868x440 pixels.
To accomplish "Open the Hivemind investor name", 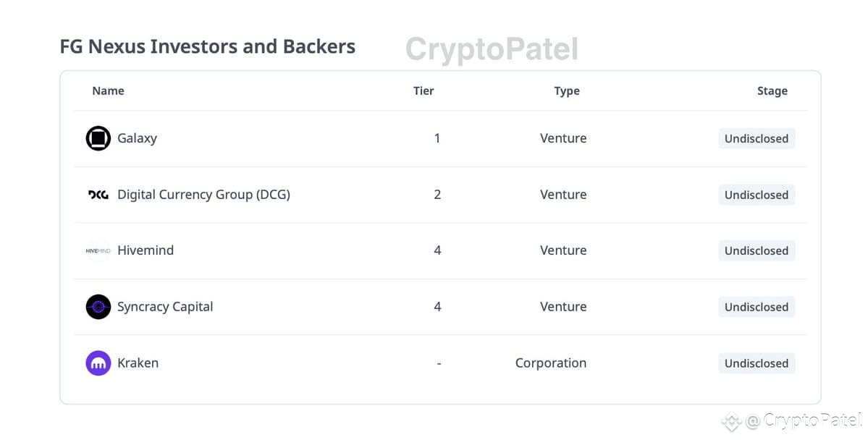I will pos(146,250).
